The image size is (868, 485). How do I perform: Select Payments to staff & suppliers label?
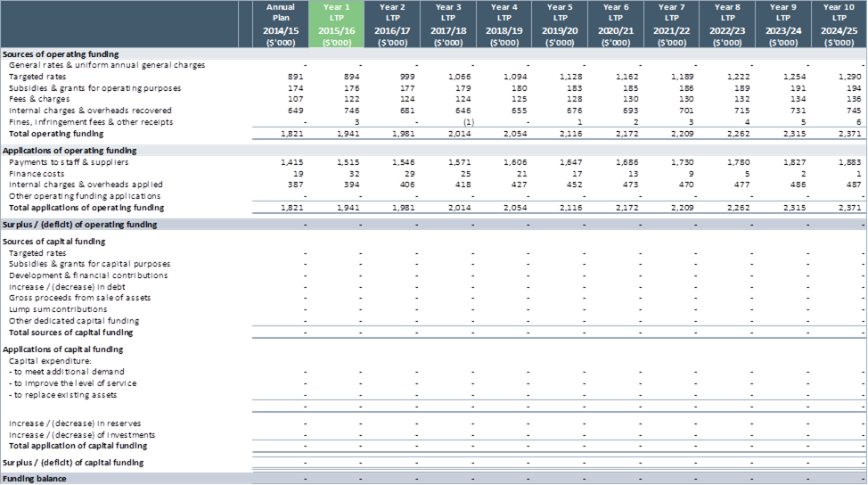[69, 162]
